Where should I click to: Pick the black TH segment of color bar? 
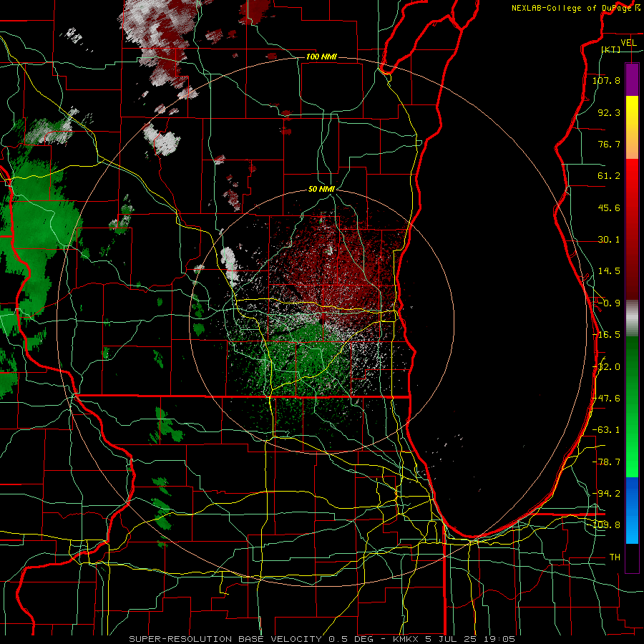pyautogui.click(x=632, y=557)
